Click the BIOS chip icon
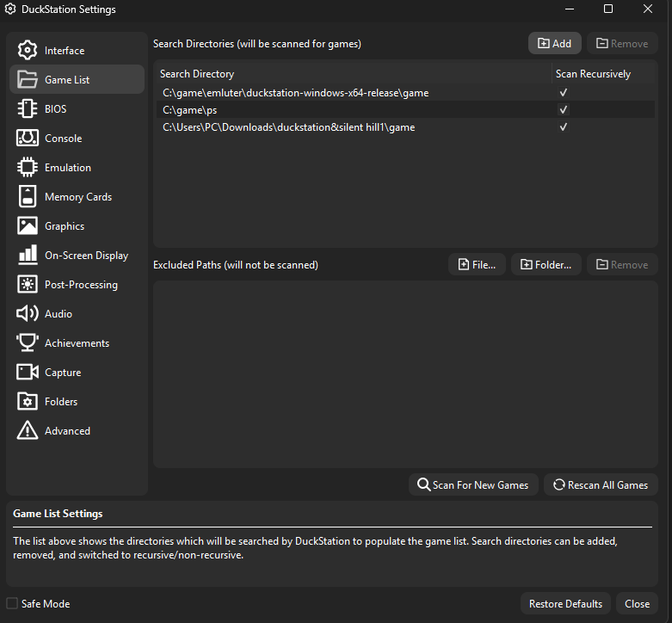 coord(28,108)
